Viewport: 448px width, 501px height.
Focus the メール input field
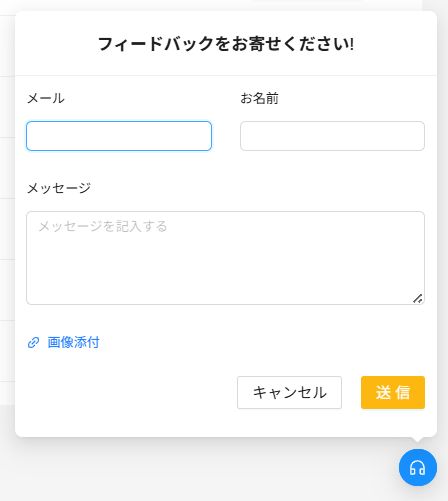[x=119, y=136]
